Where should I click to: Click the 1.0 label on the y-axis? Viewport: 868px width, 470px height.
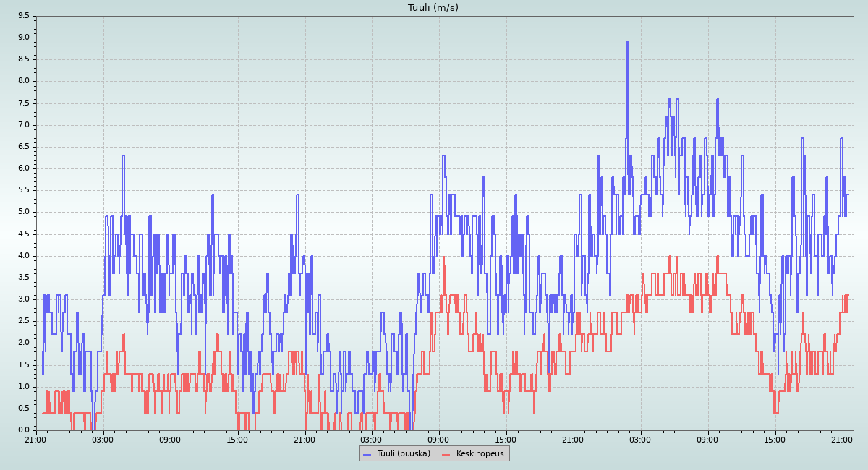23,386
